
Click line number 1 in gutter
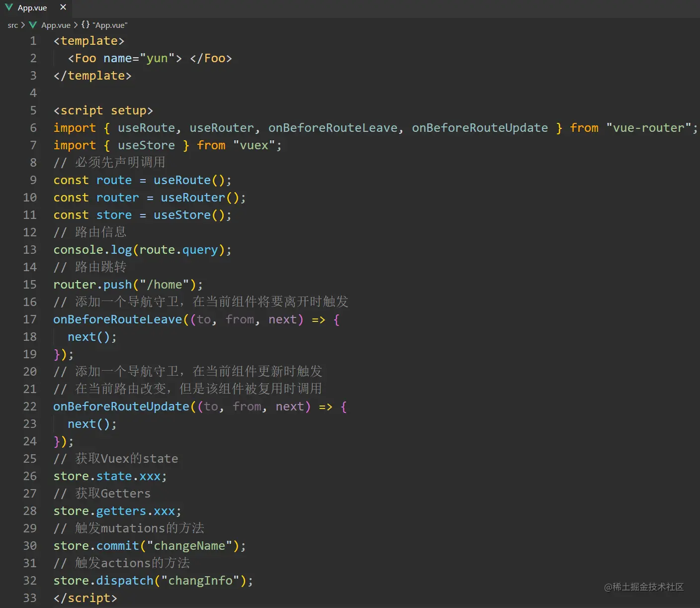[33, 41]
